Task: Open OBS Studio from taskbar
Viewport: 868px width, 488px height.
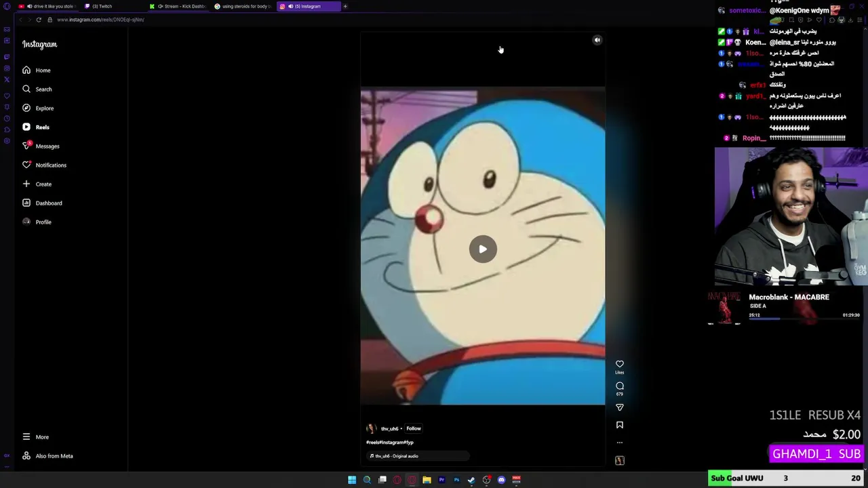Action: point(486,480)
